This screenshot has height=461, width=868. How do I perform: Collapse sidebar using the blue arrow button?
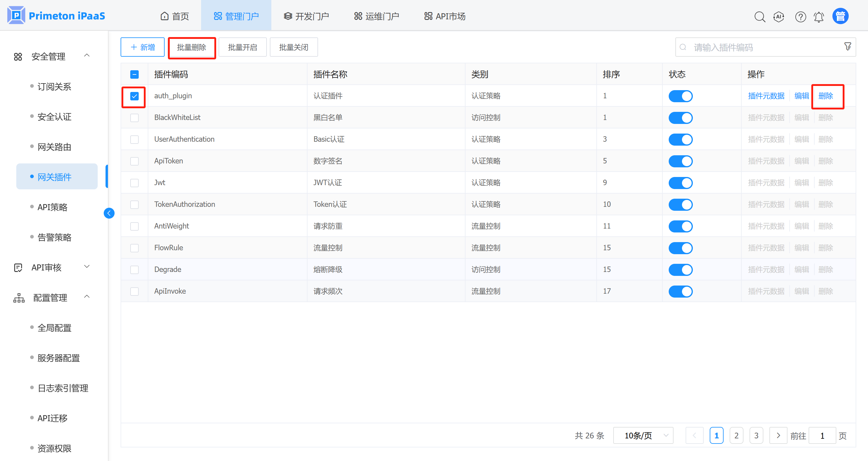[109, 213]
